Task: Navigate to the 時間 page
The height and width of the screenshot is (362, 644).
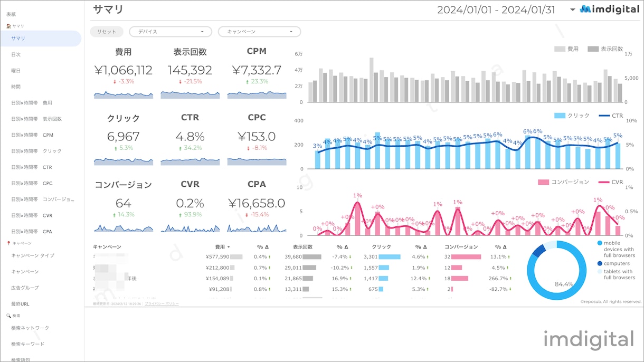Action: point(16,87)
